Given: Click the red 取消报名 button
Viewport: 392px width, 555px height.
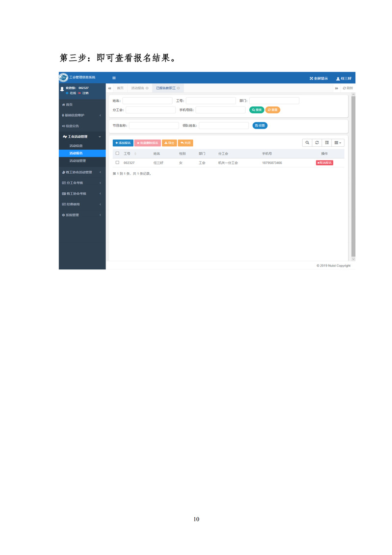Looking at the screenshot, I should (x=324, y=162).
